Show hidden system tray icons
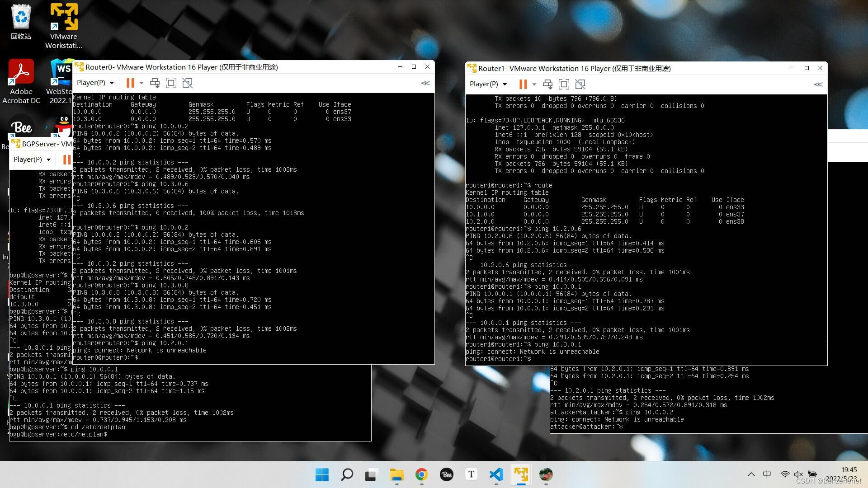The image size is (868, 488). (x=751, y=474)
